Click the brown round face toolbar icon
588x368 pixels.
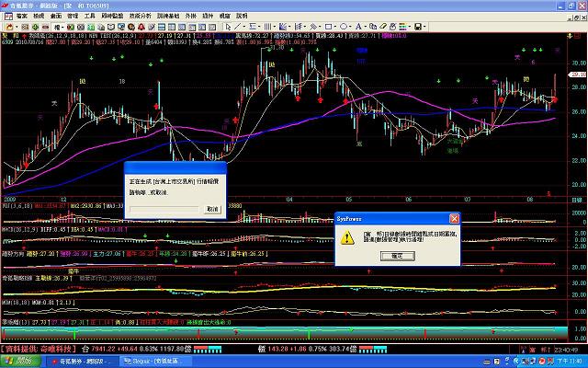(x=131, y=27)
